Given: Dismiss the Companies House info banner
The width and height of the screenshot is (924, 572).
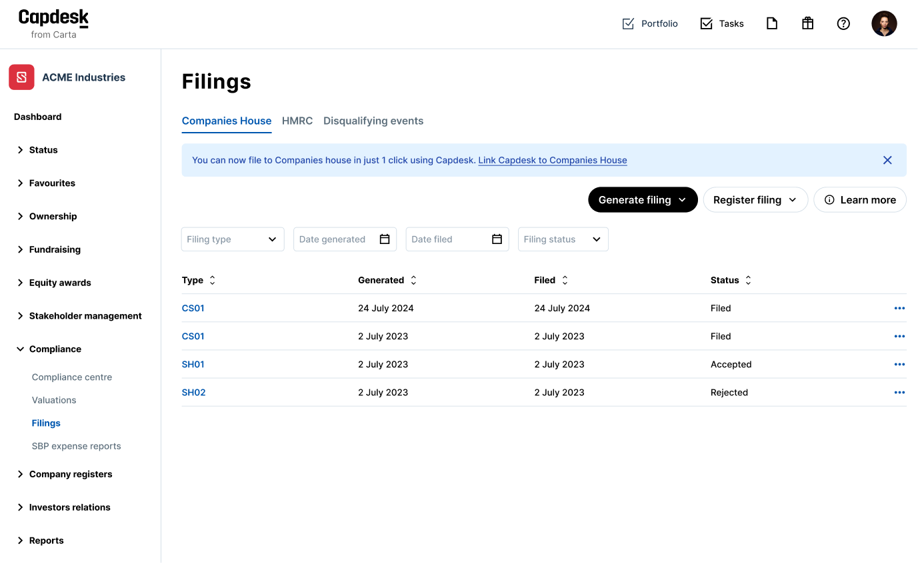Looking at the screenshot, I should 887,160.
